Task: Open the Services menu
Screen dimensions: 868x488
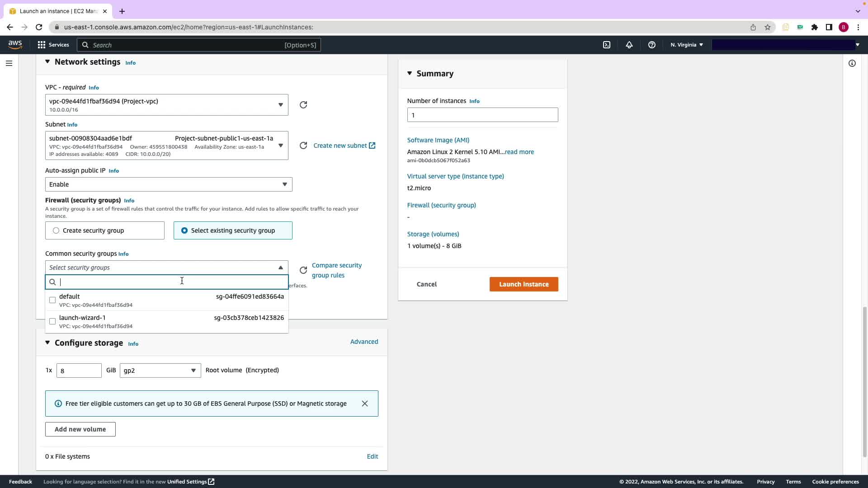Action: (x=53, y=45)
